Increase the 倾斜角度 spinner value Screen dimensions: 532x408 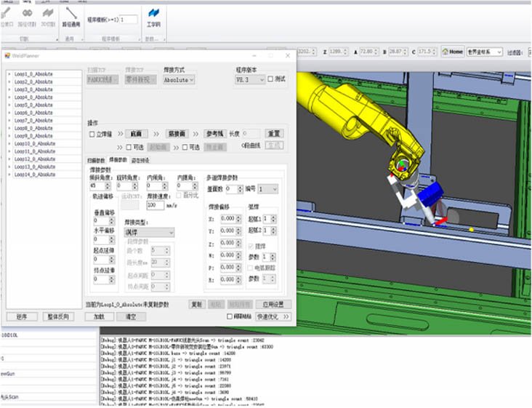[108, 184]
